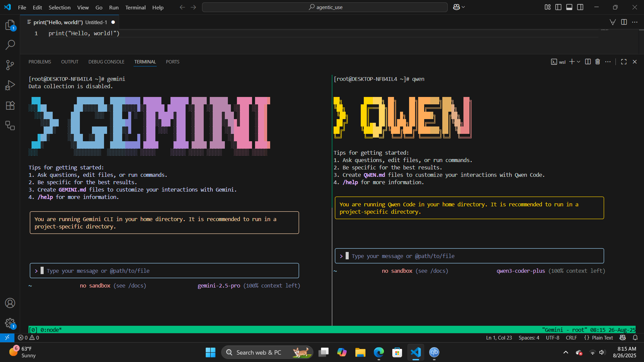
Task: Click the agentic_use command center search box
Action: pos(325,7)
